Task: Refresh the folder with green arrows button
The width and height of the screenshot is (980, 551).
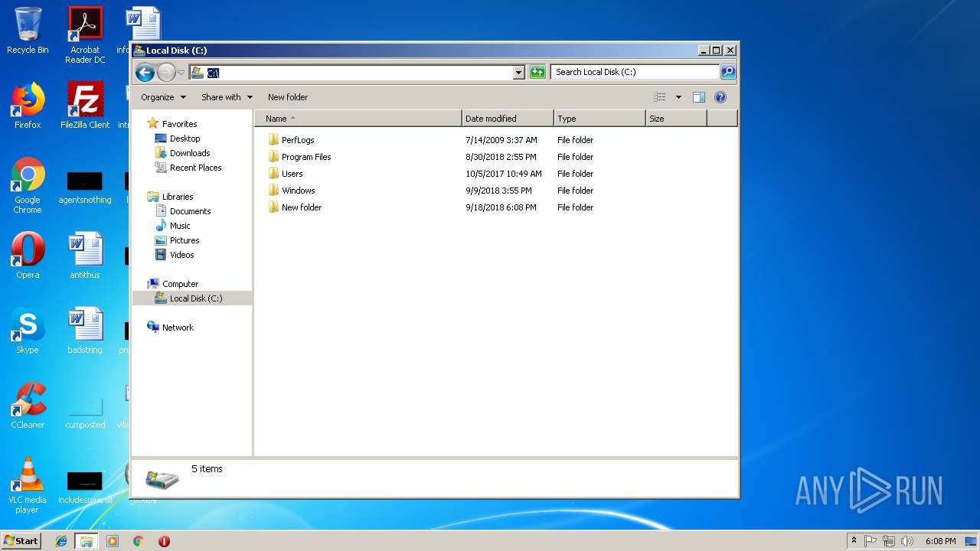Action: [x=537, y=73]
